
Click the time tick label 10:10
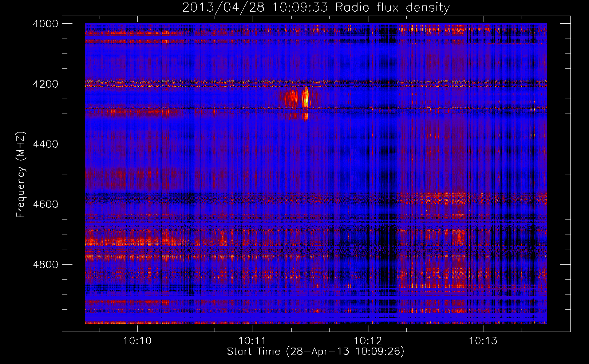(x=137, y=341)
